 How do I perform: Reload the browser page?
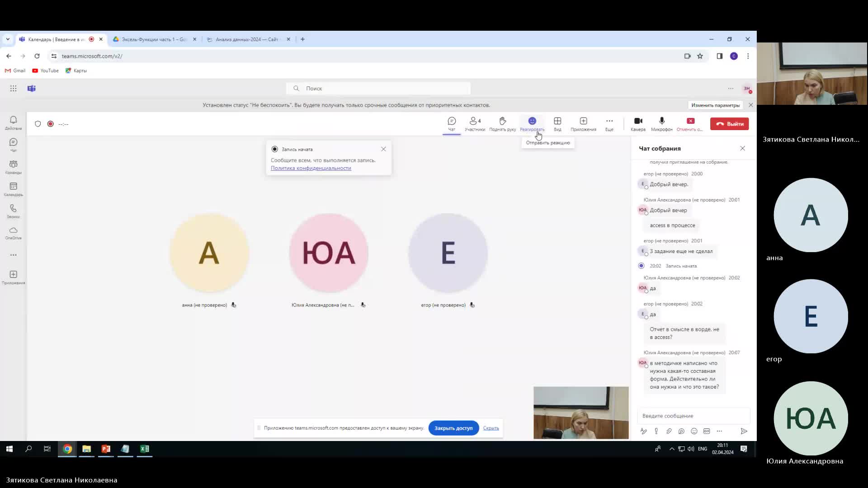pyautogui.click(x=37, y=56)
